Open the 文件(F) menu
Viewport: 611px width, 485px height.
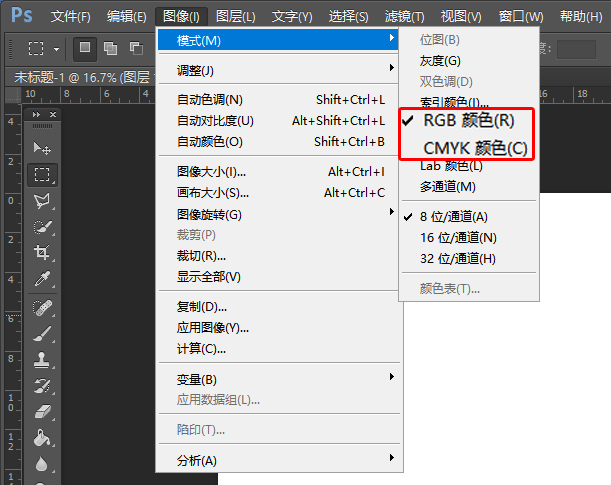71,17
